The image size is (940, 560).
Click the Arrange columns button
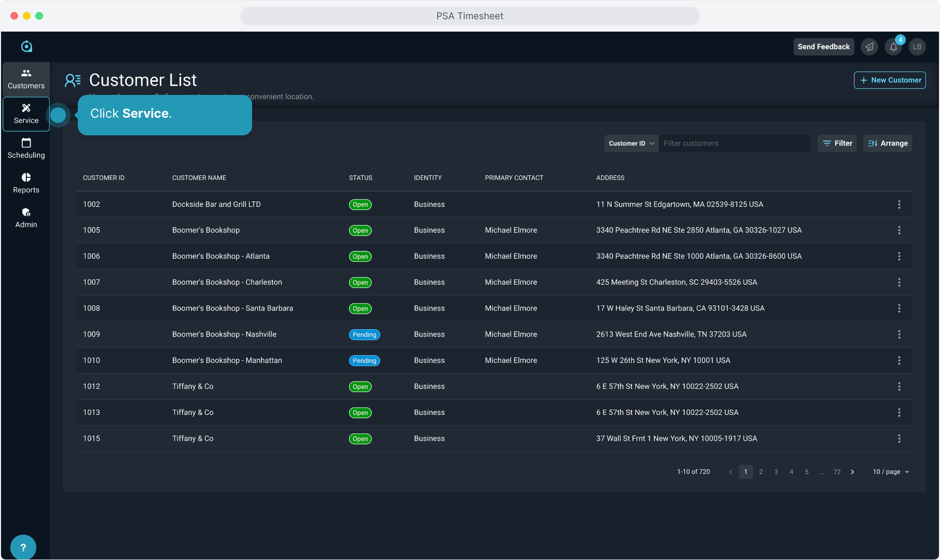(888, 144)
